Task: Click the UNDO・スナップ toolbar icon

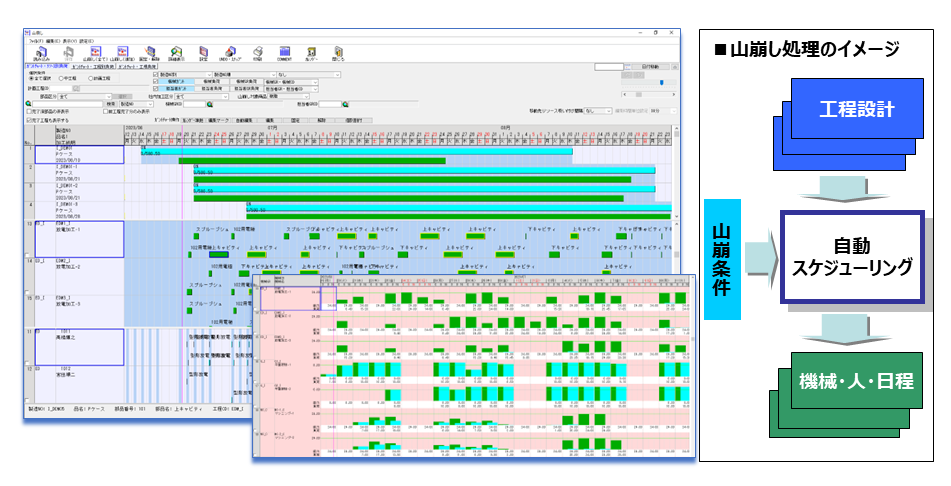Action: point(230,53)
